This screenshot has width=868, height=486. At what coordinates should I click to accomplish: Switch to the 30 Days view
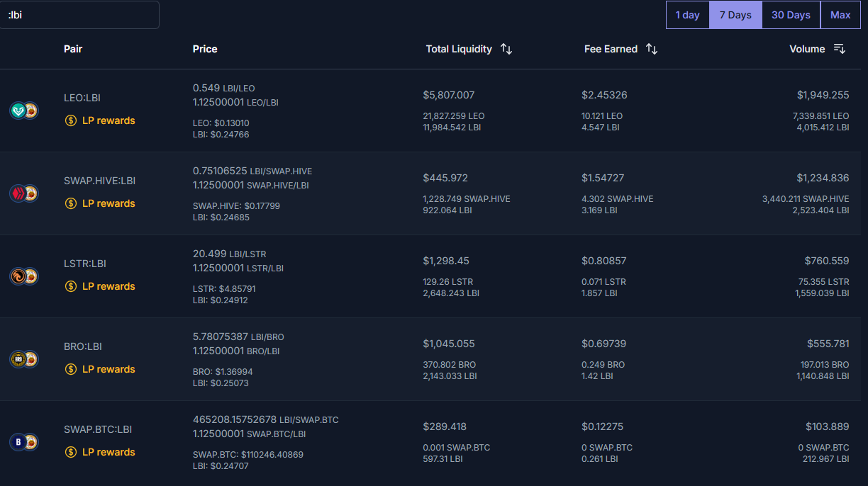[790, 15]
